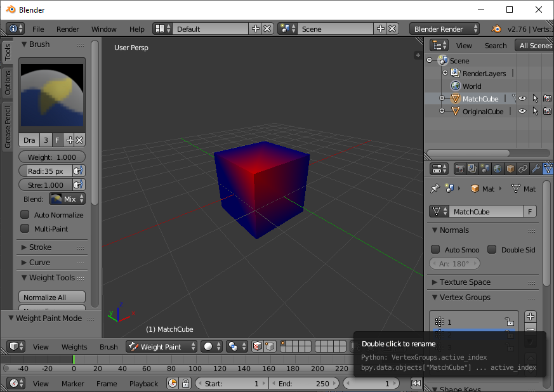Viewport: 554px width, 392px height.
Task: Delete the active scene
Action: pyautogui.click(x=392, y=29)
